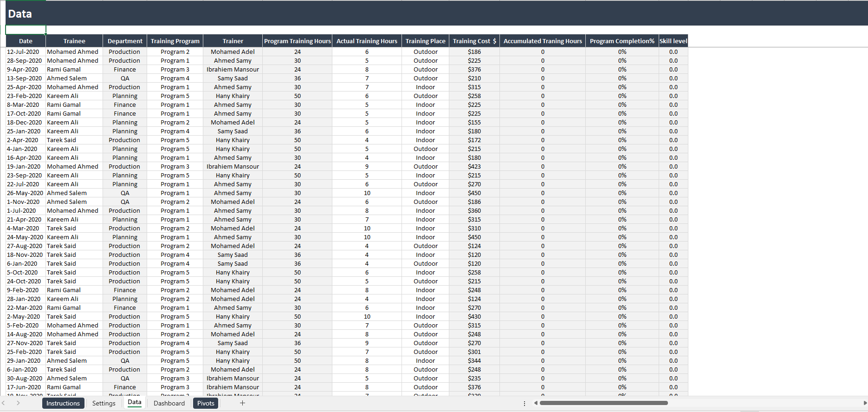Select Samy Saad in 13-Sep-2020 row
The image size is (868, 412).
point(233,78)
